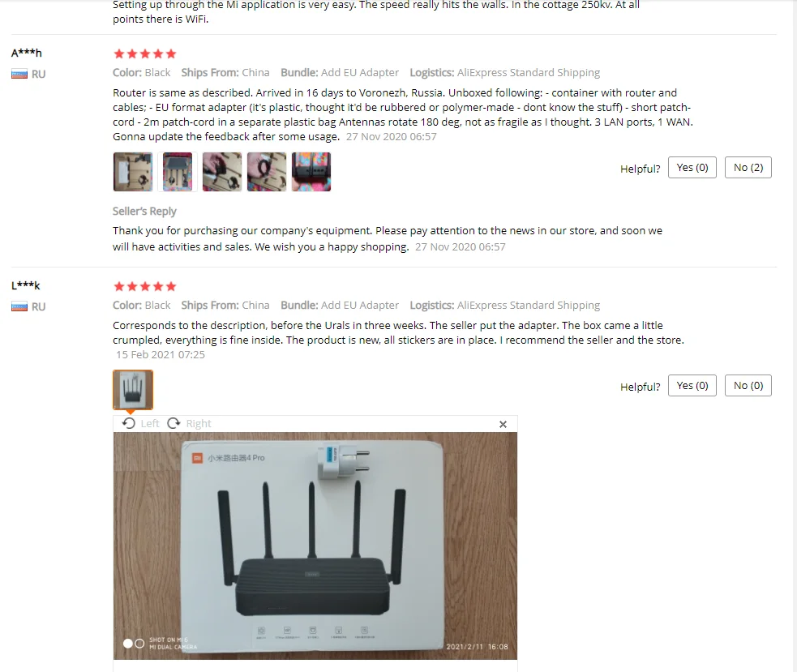Click the rotate Left arrow icon
Screen dimensions: 797x672
coord(129,423)
